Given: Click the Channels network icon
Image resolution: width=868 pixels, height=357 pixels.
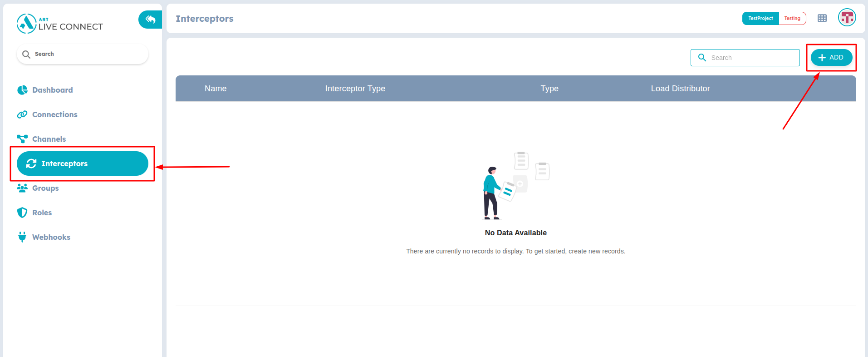Looking at the screenshot, I should (x=22, y=139).
